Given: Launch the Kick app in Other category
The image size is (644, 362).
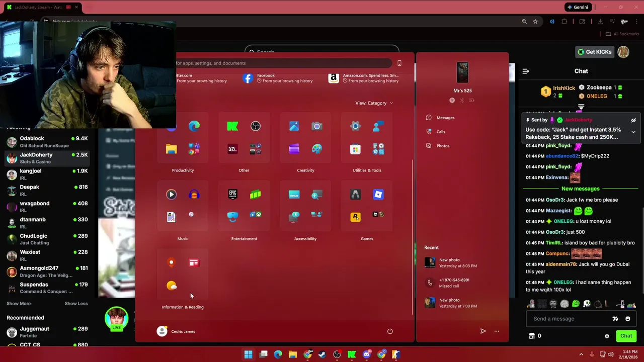Looking at the screenshot, I should (x=232, y=126).
